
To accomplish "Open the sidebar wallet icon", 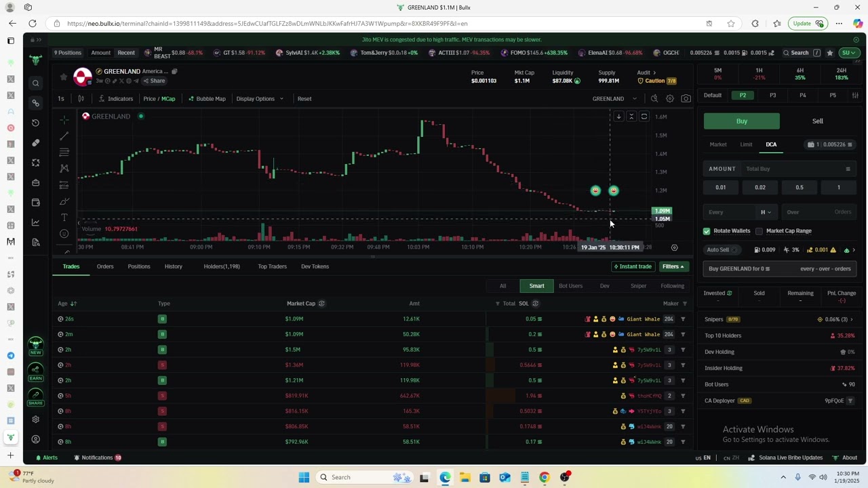I will 36,203.
